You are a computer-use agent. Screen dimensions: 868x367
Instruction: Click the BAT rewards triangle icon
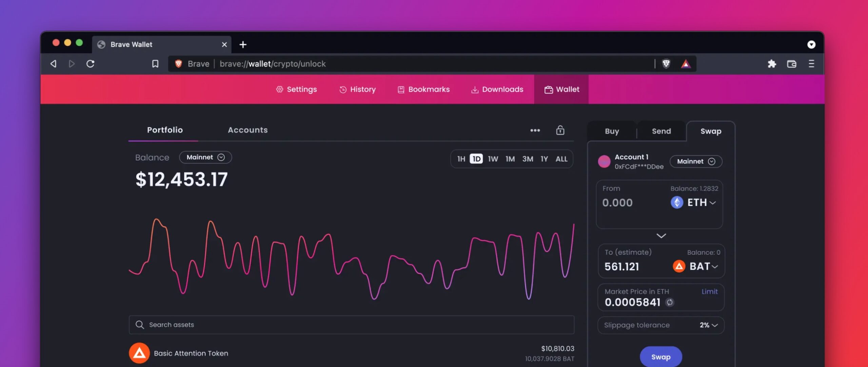686,63
